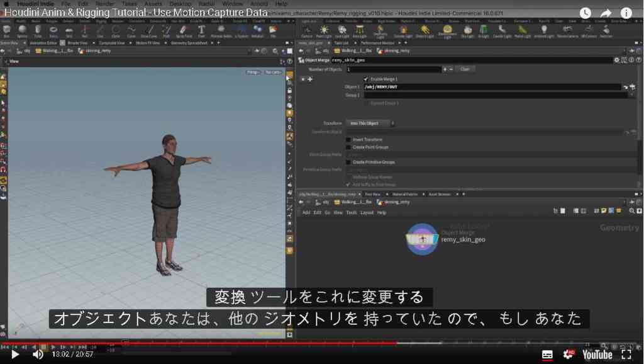
Task: Enable Invert Transform checkbox
Action: tap(348, 140)
